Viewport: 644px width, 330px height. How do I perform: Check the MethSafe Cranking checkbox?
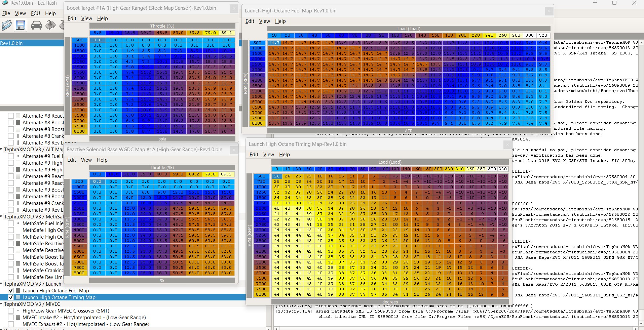click(x=11, y=271)
